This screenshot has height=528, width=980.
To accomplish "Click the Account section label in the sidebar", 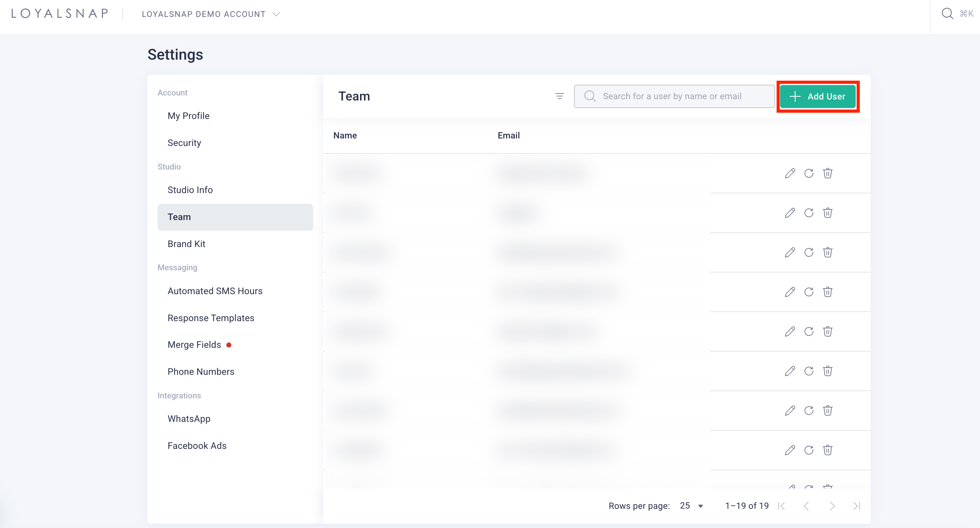I will (x=173, y=93).
